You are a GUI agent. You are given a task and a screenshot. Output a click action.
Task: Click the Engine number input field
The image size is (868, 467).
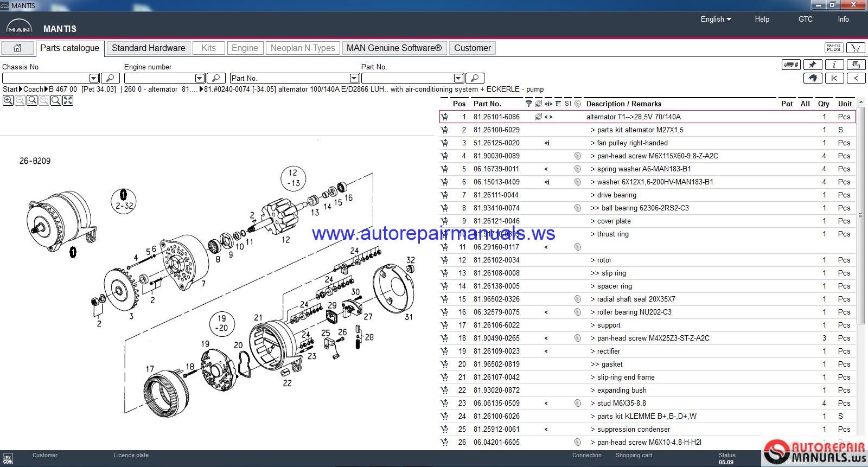159,78
